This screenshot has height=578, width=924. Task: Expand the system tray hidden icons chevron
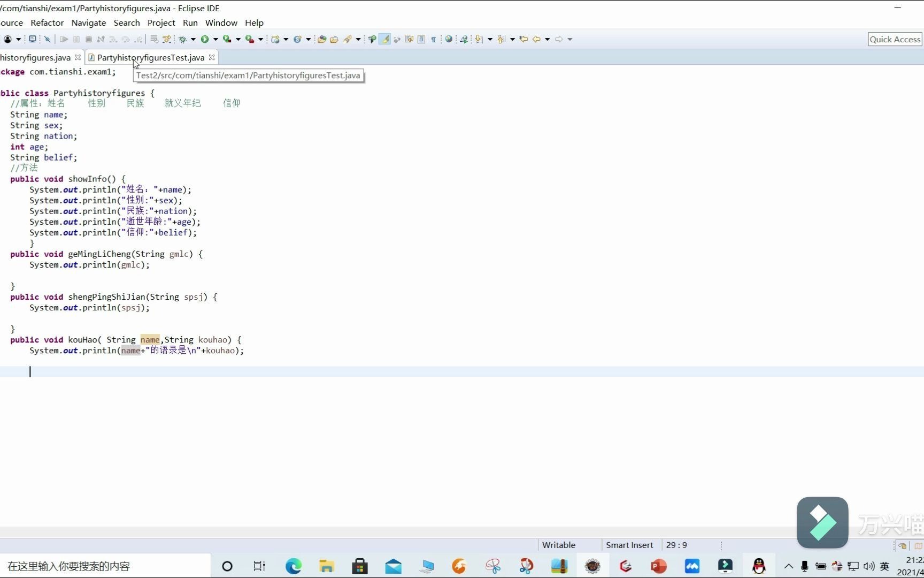pyautogui.click(x=789, y=566)
